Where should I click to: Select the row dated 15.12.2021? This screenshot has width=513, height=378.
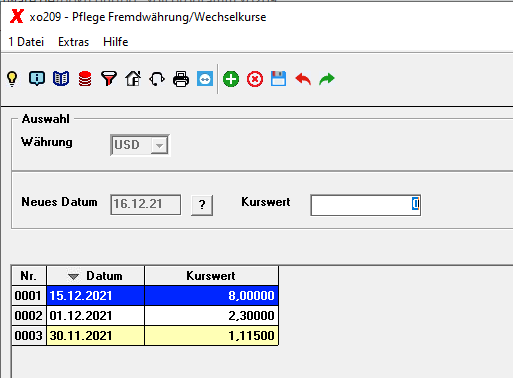tap(145, 296)
